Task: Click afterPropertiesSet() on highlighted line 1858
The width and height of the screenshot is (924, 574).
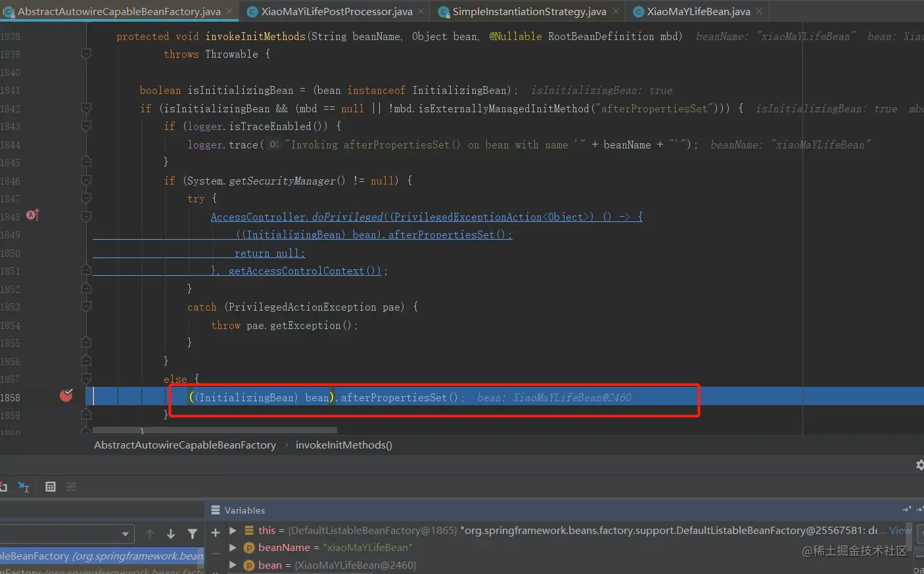Action: tap(399, 397)
